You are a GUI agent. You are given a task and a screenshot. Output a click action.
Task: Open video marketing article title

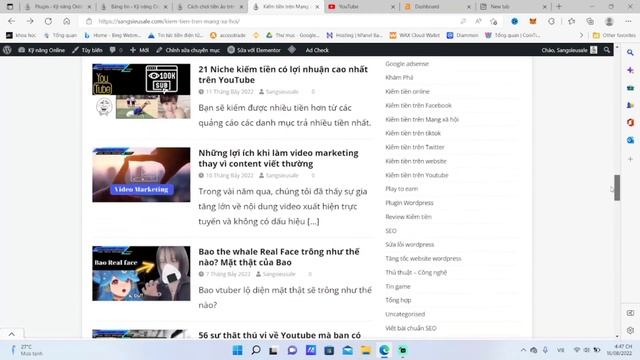[x=278, y=158]
